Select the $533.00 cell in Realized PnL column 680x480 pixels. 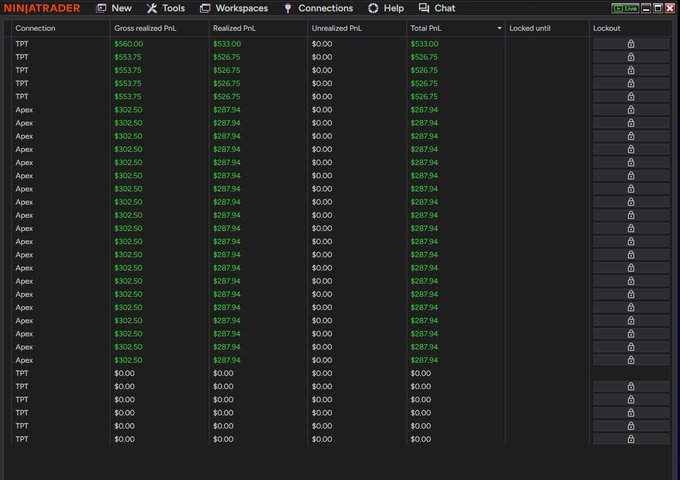pyautogui.click(x=227, y=44)
